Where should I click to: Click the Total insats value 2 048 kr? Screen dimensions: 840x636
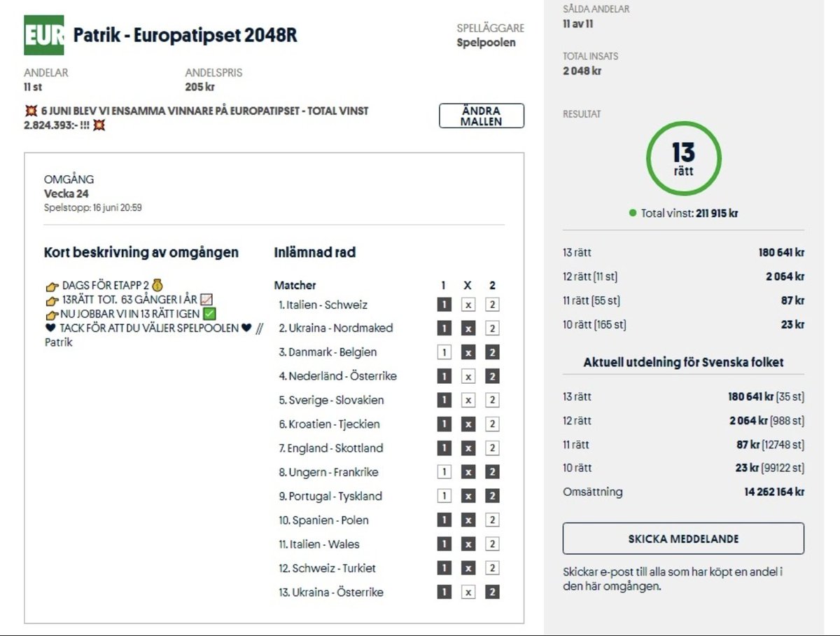tap(582, 71)
